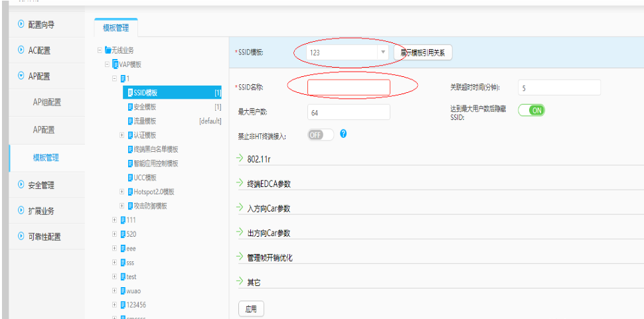The width and height of the screenshot is (644, 319).
Task: Select the 智能应用控制模板 item
Action: (155, 163)
